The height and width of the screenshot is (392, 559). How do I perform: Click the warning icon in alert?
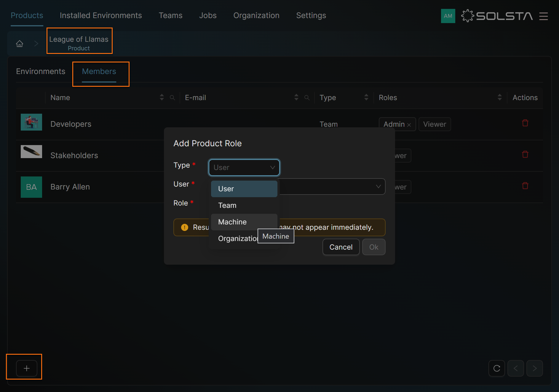click(185, 227)
